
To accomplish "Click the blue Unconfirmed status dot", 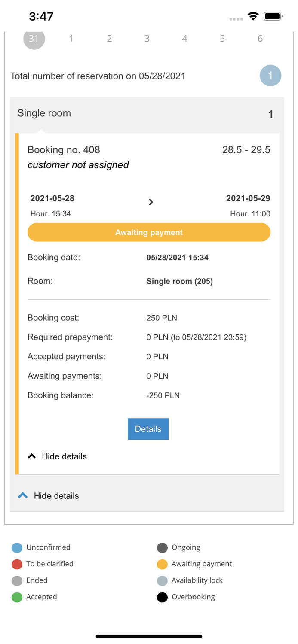I will [x=16, y=547].
